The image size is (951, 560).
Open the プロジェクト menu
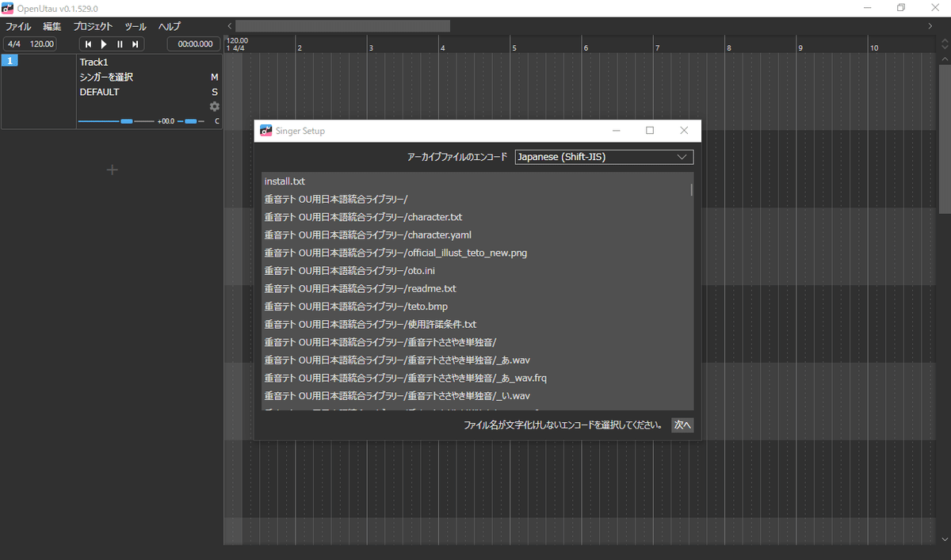(x=93, y=26)
